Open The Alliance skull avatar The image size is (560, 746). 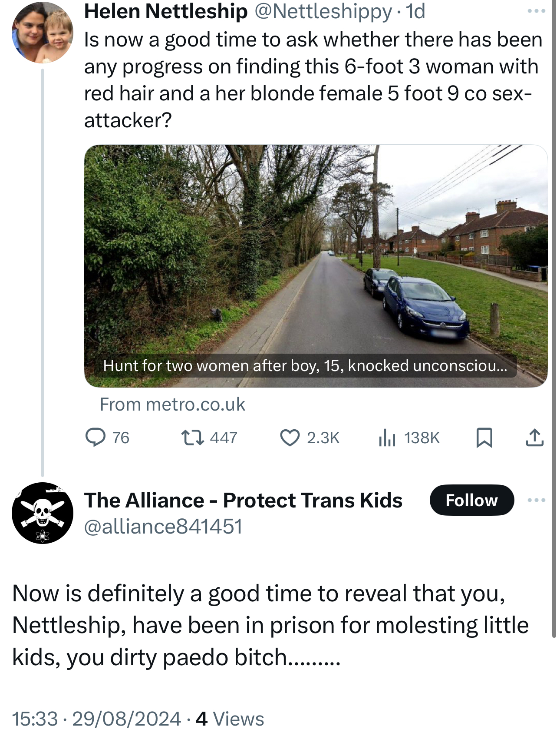point(43,513)
